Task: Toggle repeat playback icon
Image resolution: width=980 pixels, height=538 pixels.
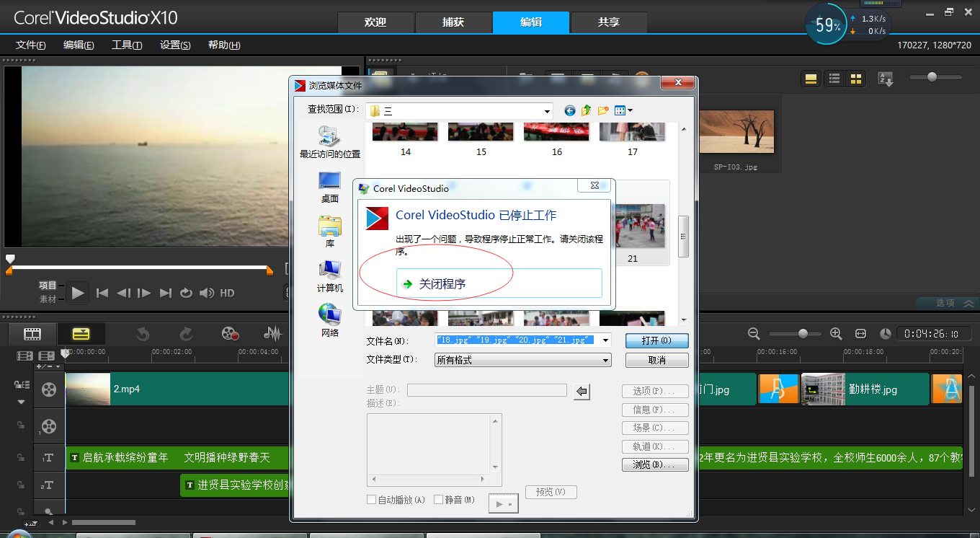Action: pos(186,293)
